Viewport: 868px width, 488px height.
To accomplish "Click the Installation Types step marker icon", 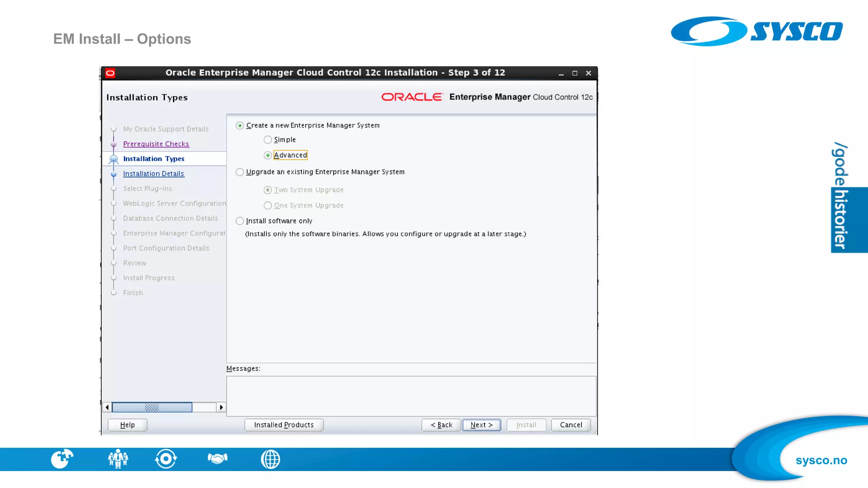I will pyautogui.click(x=114, y=159).
